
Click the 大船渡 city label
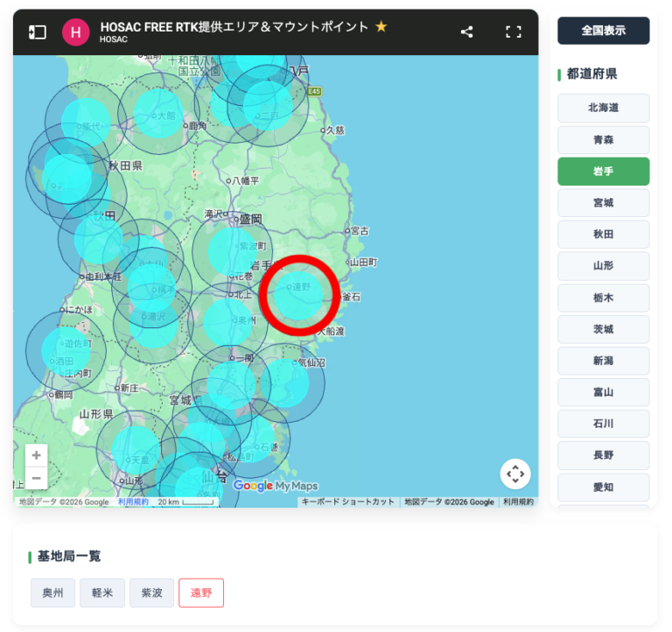[x=332, y=332]
